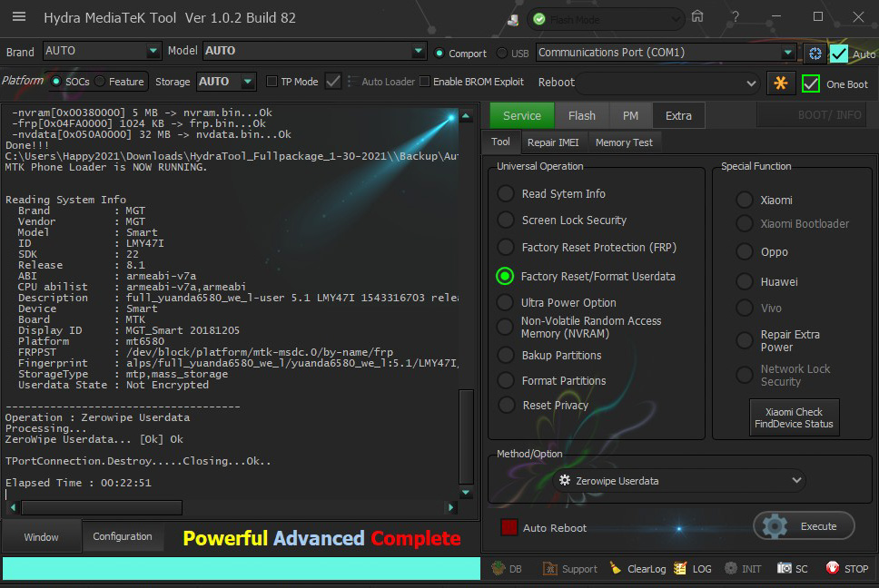
Task: Click the refresh ports icon
Action: pos(815,54)
